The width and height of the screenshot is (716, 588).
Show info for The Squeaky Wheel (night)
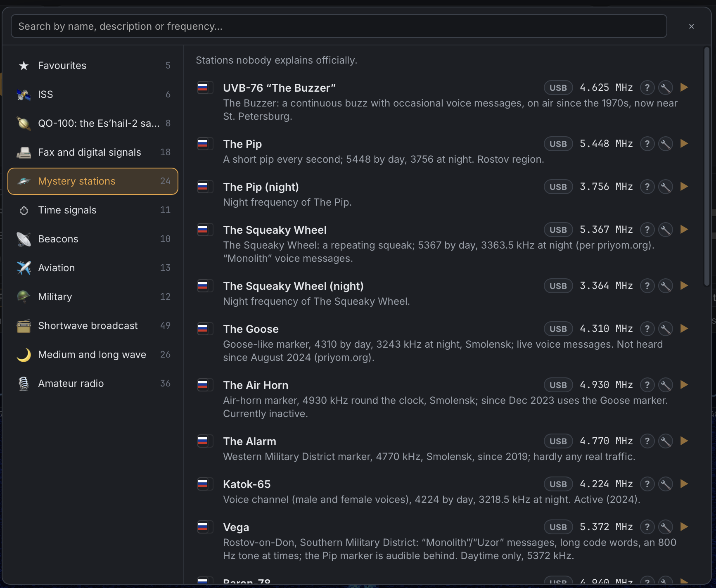647,286
